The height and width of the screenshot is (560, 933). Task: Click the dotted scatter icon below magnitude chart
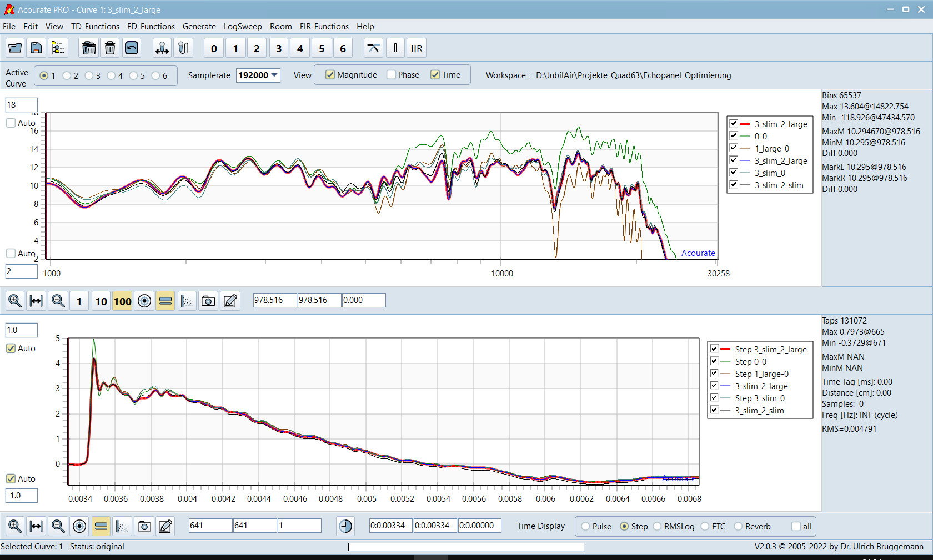[187, 301]
